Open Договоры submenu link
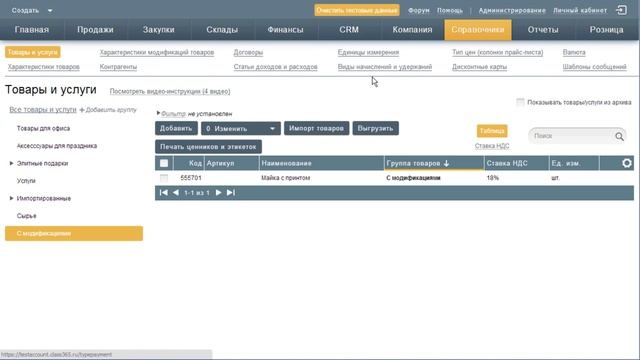 (x=248, y=53)
